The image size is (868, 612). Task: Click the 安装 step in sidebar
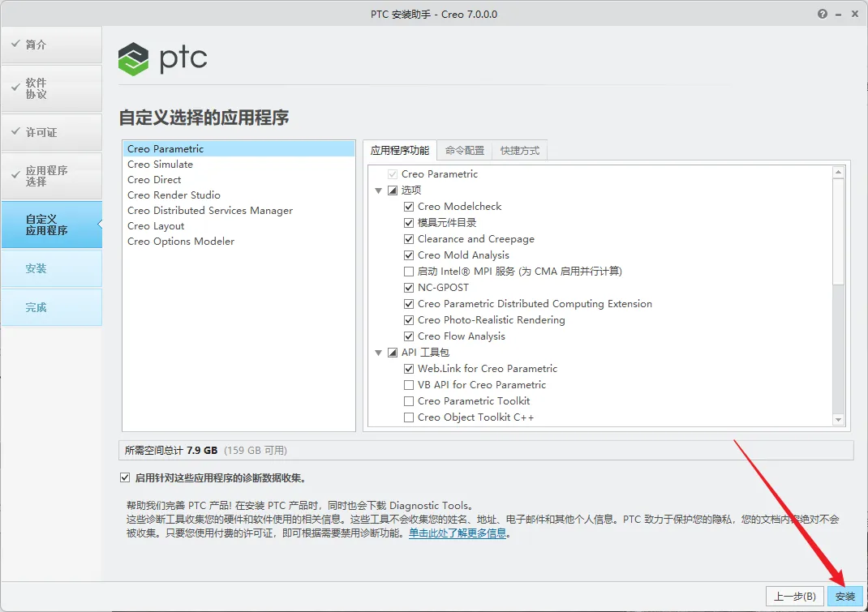point(51,268)
